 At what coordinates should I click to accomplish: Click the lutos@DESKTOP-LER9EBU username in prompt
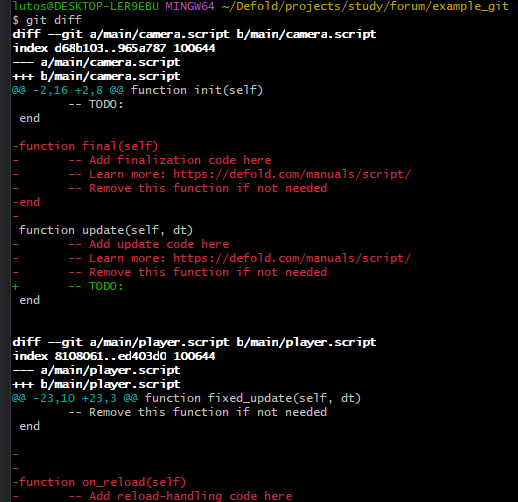86,6
